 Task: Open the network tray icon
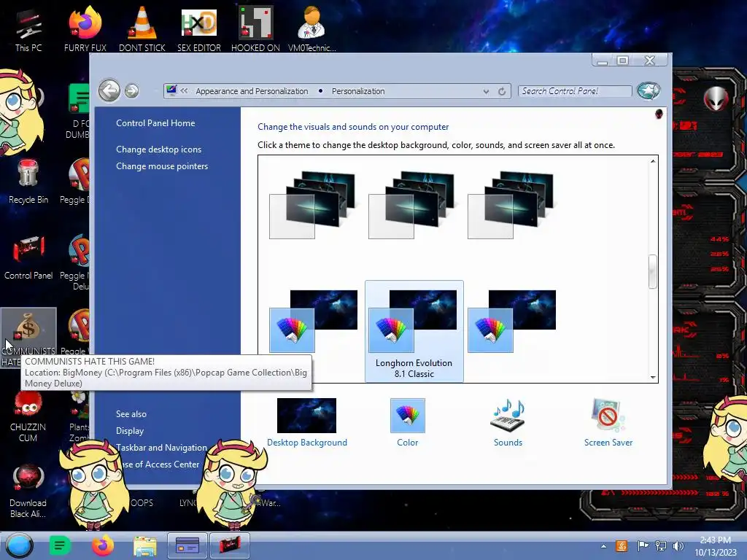[x=661, y=546]
